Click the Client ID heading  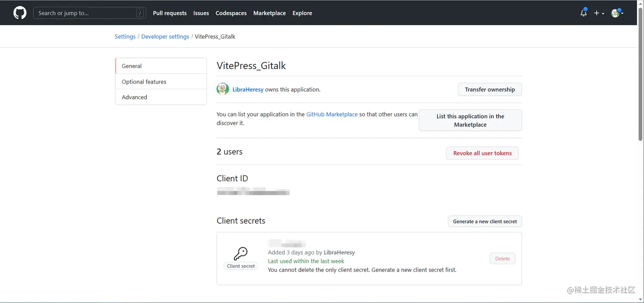[232, 178]
